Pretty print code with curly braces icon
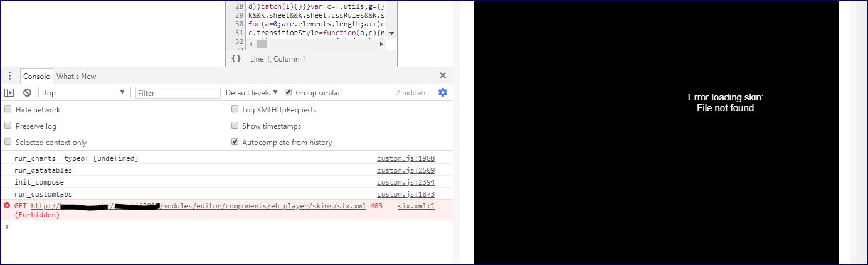This screenshot has width=868, height=265. point(236,58)
